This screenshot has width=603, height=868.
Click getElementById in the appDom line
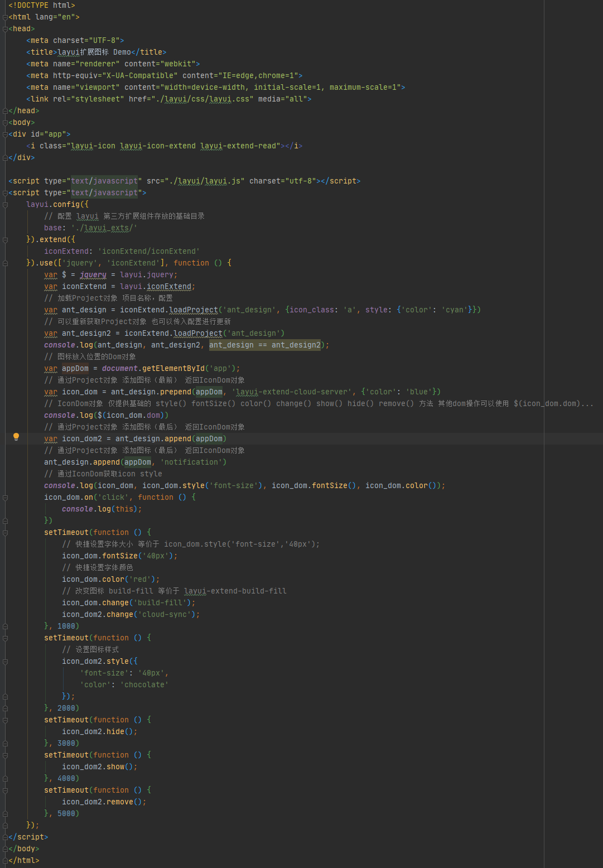coord(173,369)
